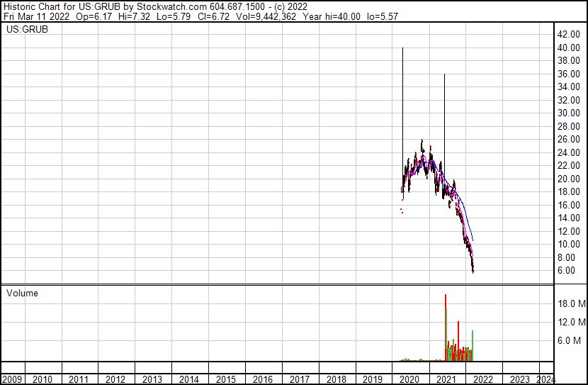
Task: Select the low value 'Lo=5.79'
Action: [x=174, y=16]
